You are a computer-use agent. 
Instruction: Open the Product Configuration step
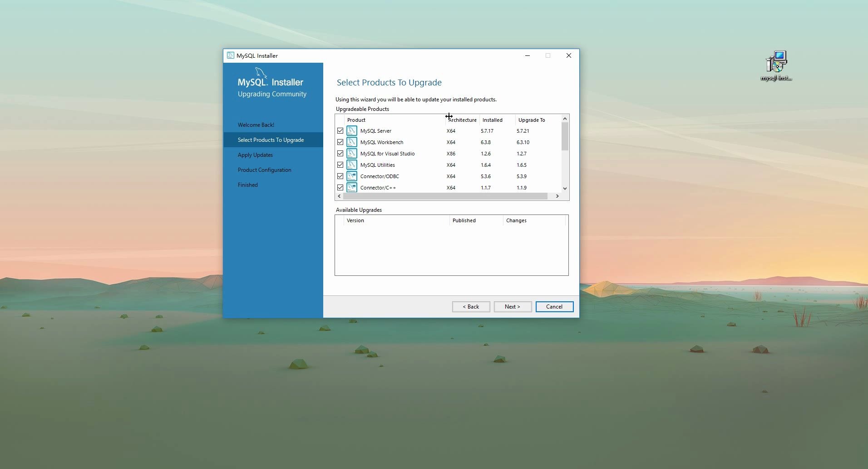click(x=265, y=170)
